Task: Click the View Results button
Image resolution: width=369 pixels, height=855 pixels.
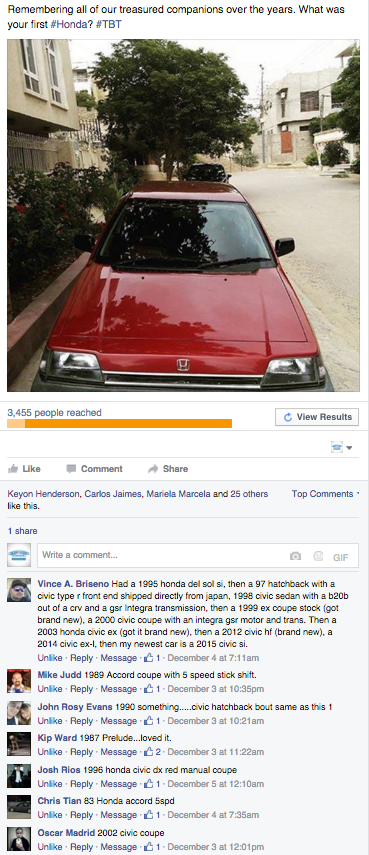Action: pos(317,417)
